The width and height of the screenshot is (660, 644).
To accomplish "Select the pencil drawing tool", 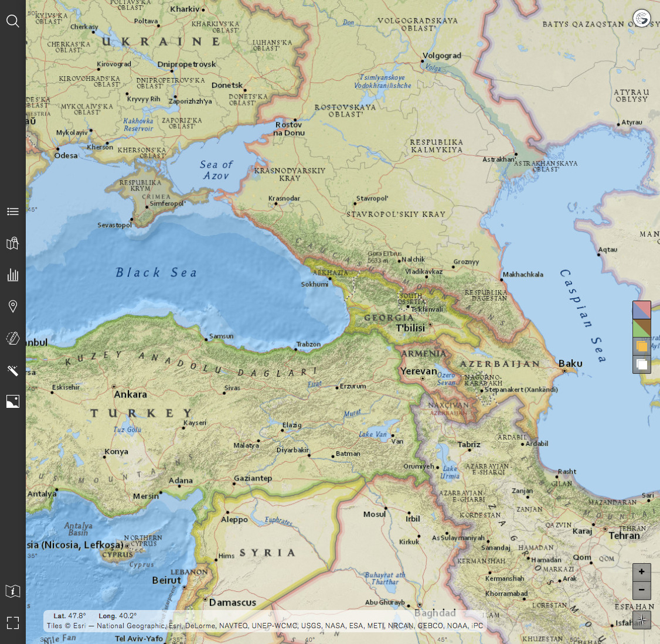I will point(13,338).
